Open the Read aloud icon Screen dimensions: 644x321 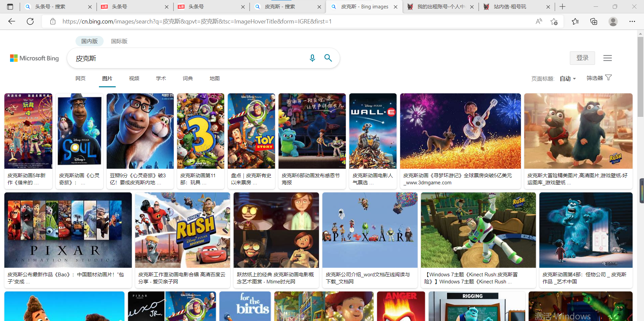tap(539, 21)
